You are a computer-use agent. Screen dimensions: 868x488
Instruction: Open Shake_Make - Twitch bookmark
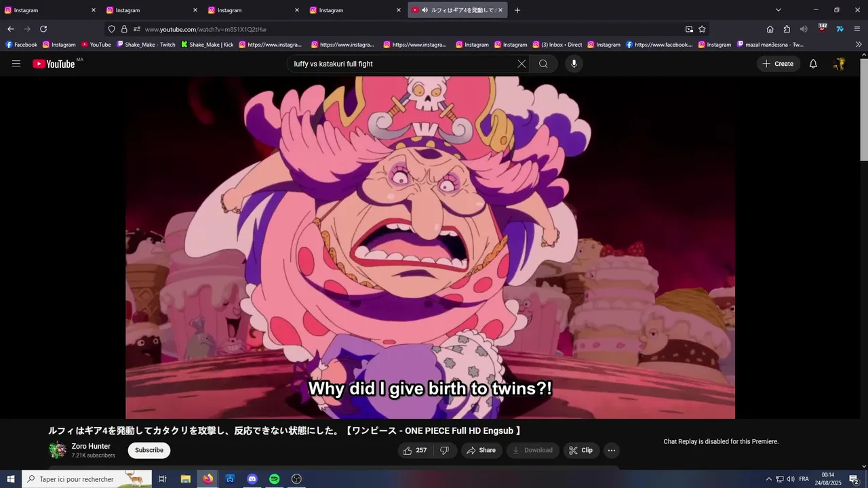point(146,45)
